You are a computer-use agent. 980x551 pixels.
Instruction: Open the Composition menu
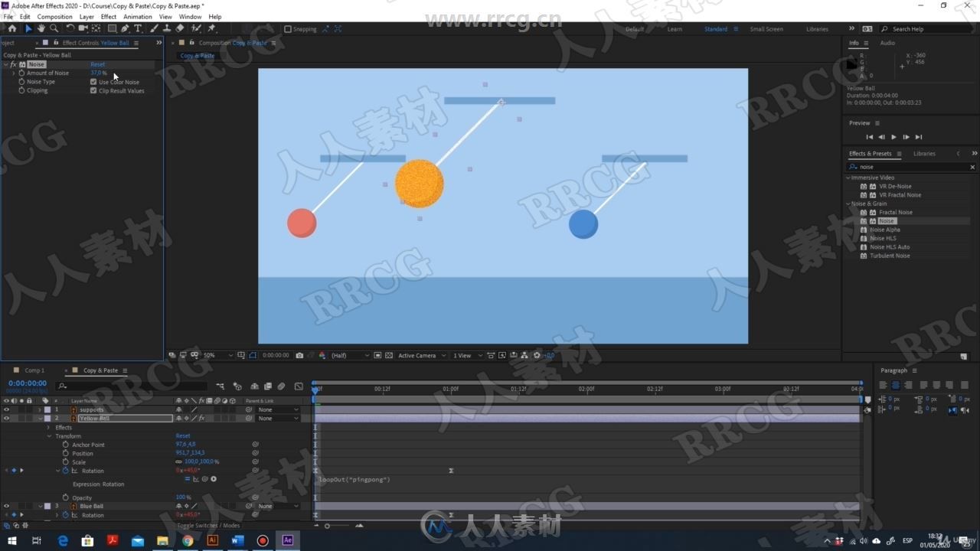tap(54, 16)
